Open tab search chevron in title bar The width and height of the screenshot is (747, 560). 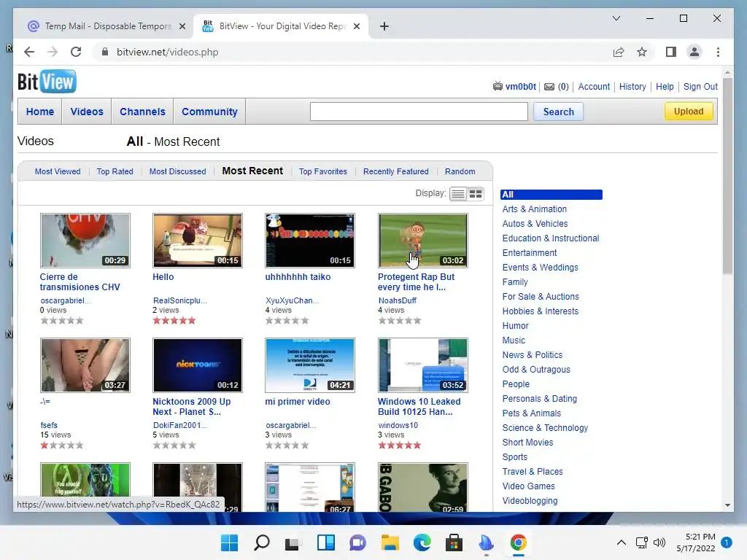616,18
